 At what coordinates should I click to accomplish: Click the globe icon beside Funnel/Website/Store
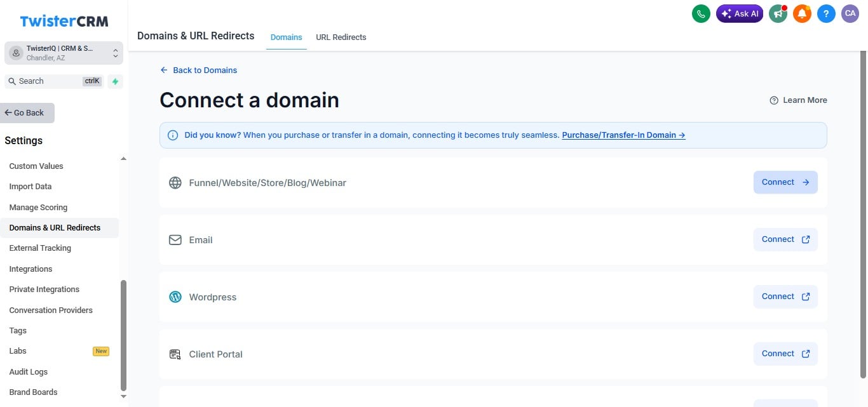(175, 183)
